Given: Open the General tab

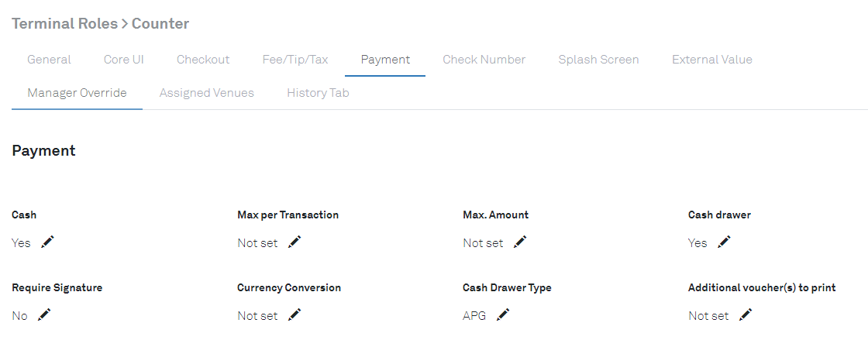Looking at the screenshot, I should coord(49,60).
